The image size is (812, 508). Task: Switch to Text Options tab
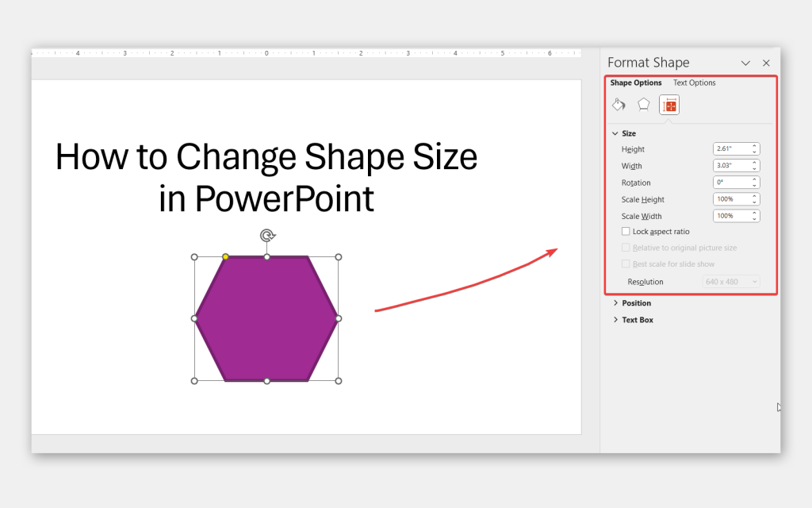694,83
